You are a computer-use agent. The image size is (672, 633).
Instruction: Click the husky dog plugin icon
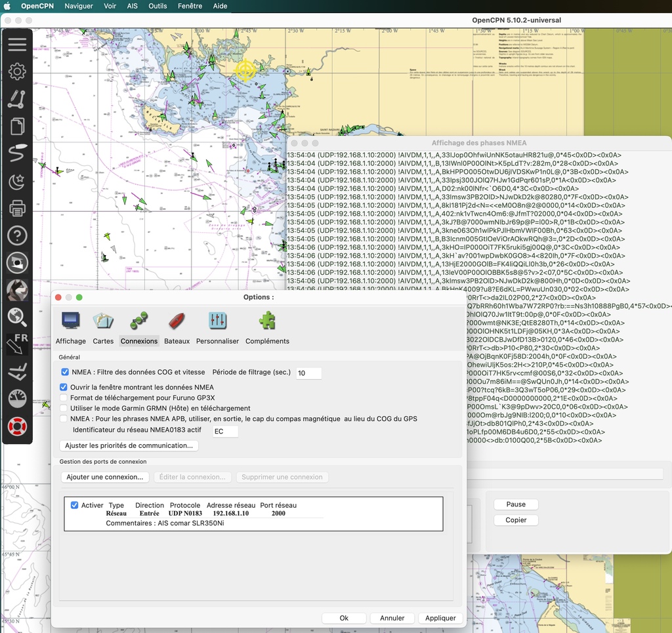click(x=17, y=290)
